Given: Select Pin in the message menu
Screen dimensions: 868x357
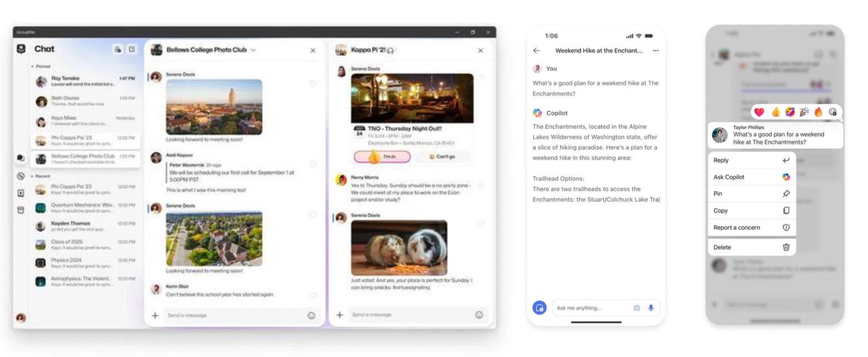Looking at the screenshot, I should [x=751, y=194].
